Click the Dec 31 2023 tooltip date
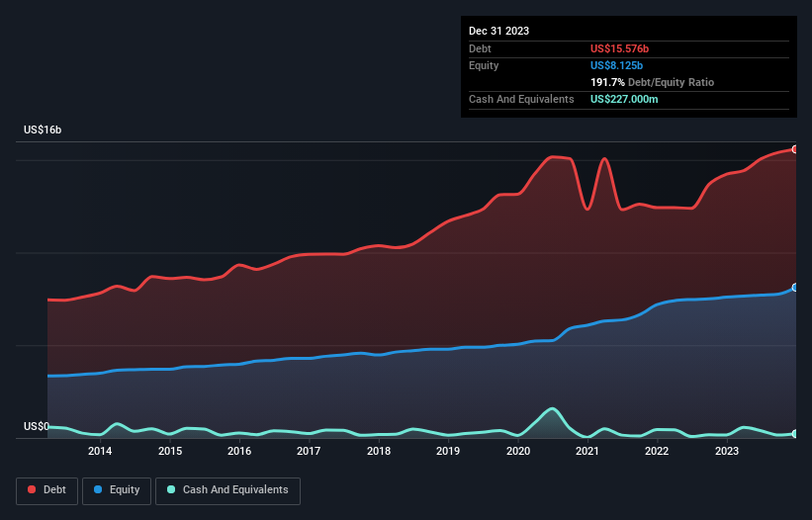The width and height of the screenshot is (812, 520). click(498, 31)
